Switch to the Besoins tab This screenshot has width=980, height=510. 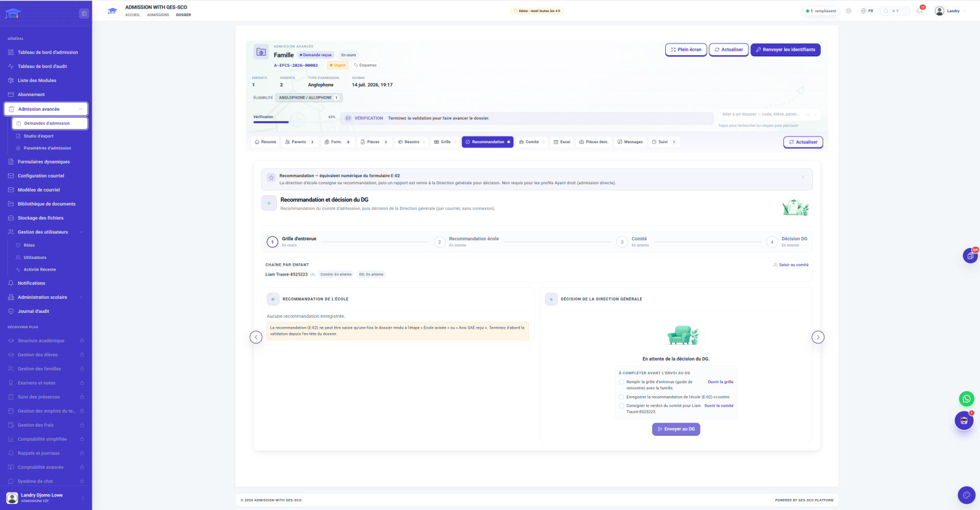point(412,142)
